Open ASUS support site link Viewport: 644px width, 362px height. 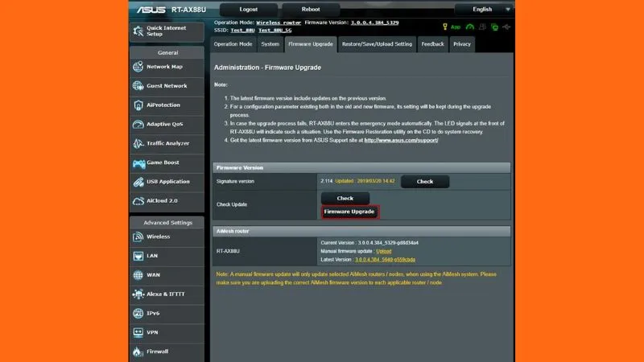coord(401,140)
